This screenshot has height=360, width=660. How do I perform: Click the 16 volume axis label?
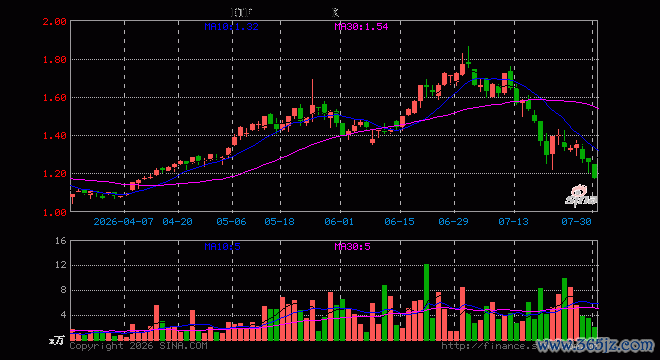point(61,241)
